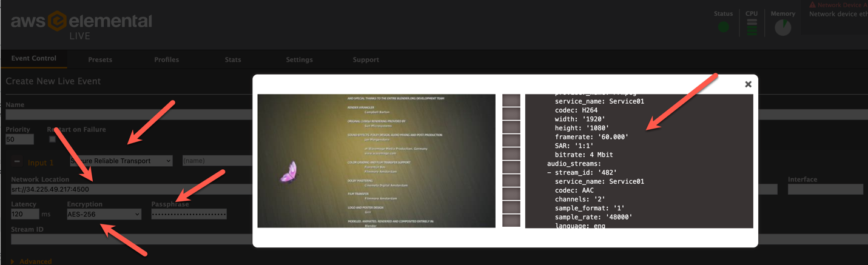Select the first small thumbnail in preview strip
The height and width of the screenshot is (265, 868).
click(511, 100)
